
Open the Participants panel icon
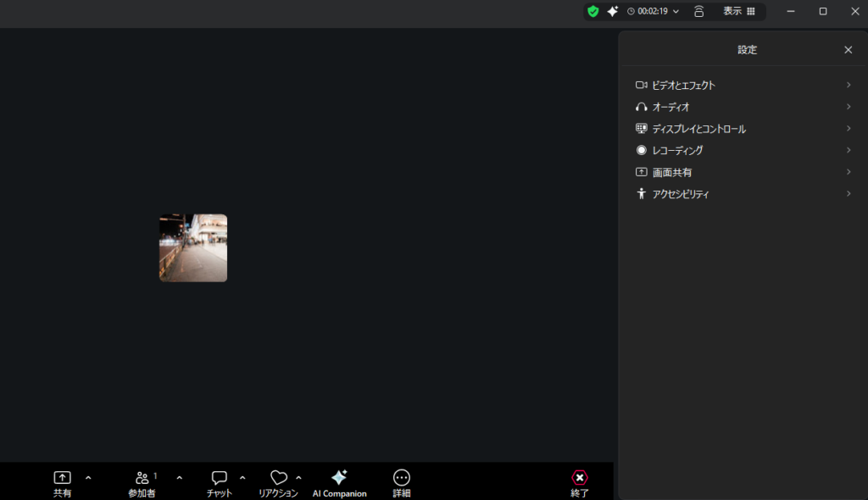(142, 478)
